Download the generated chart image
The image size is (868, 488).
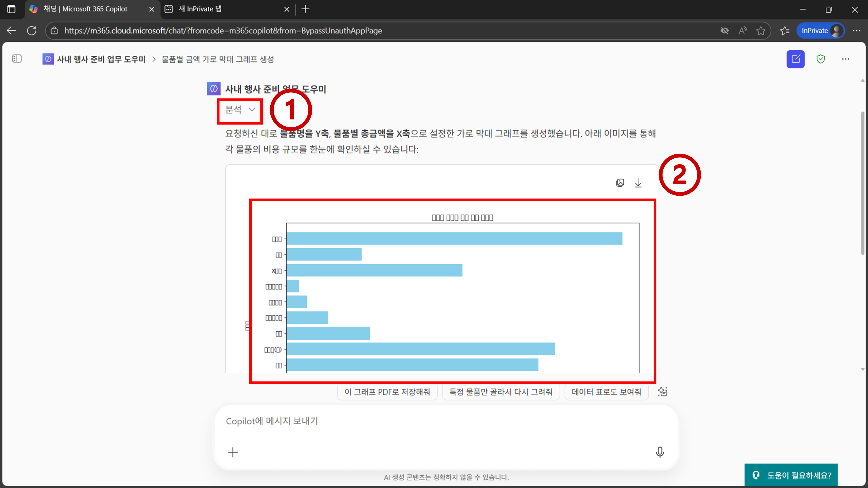point(638,183)
